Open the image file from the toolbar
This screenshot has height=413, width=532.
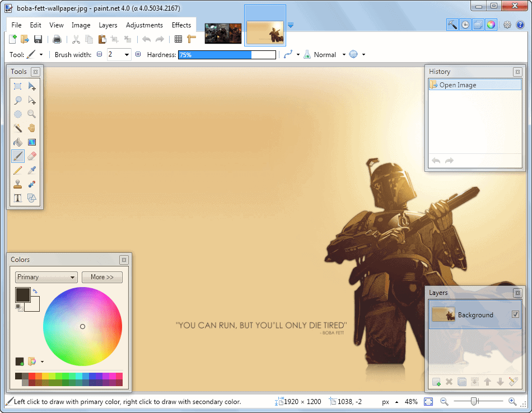pos(24,39)
